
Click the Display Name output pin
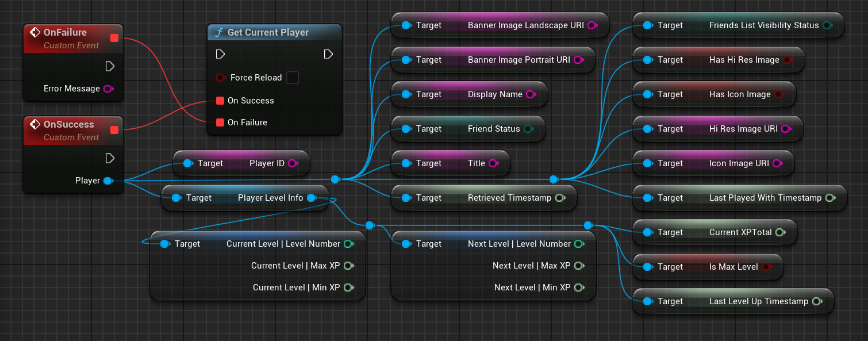(x=531, y=94)
